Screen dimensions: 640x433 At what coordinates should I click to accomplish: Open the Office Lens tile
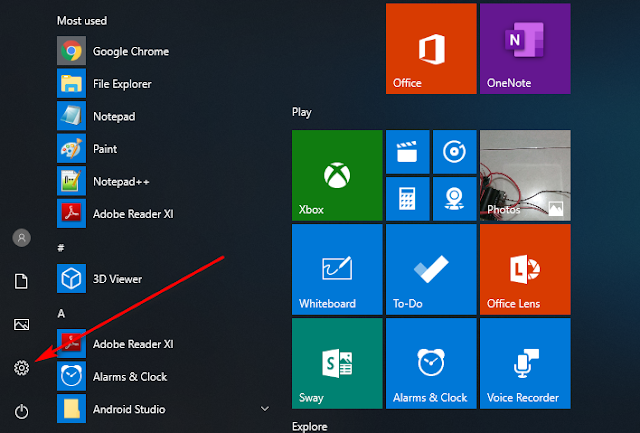click(525, 269)
